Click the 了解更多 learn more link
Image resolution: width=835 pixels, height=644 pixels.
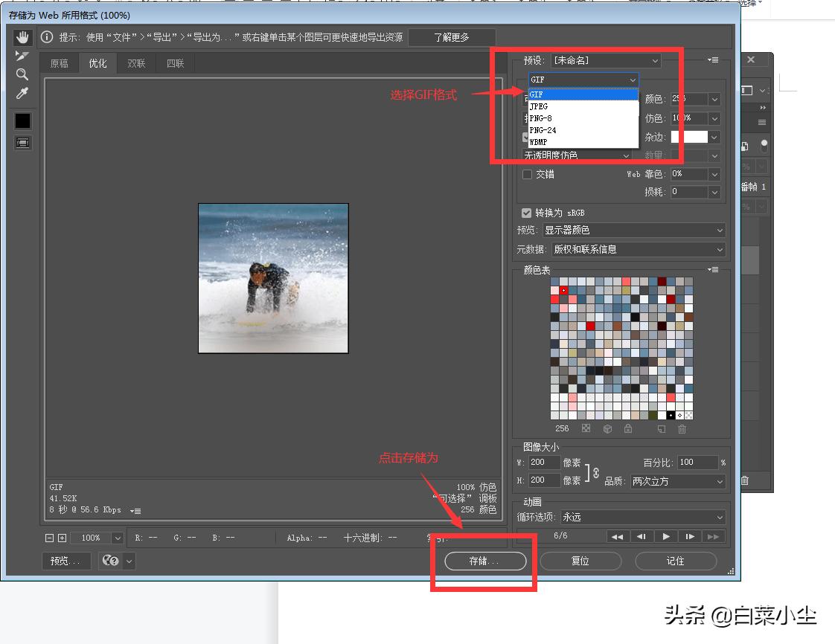(x=452, y=36)
